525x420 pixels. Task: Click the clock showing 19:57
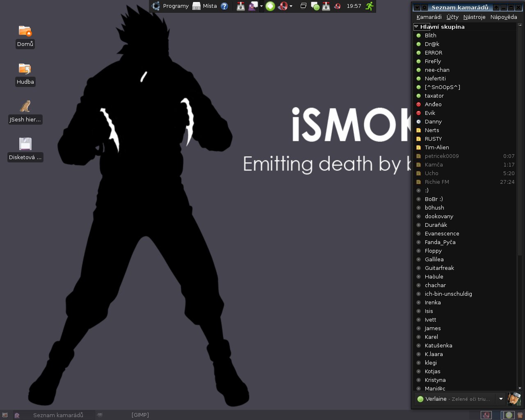pyautogui.click(x=354, y=6)
